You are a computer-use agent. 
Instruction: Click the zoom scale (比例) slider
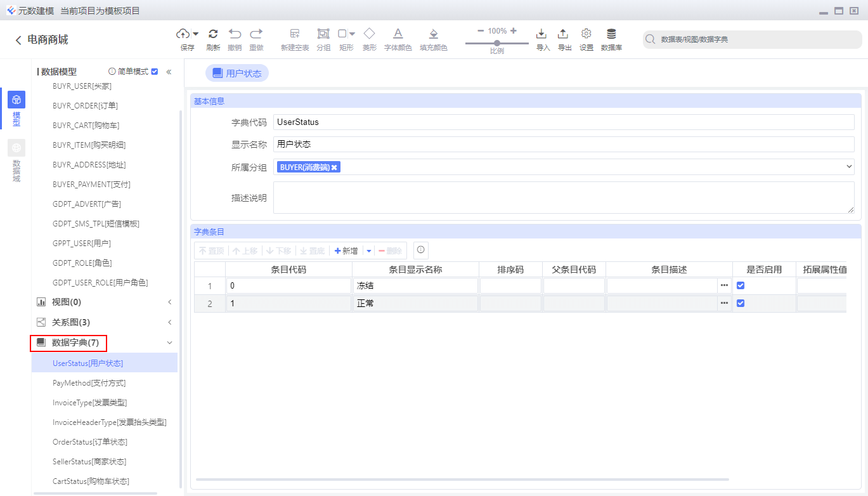click(x=496, y=43)
